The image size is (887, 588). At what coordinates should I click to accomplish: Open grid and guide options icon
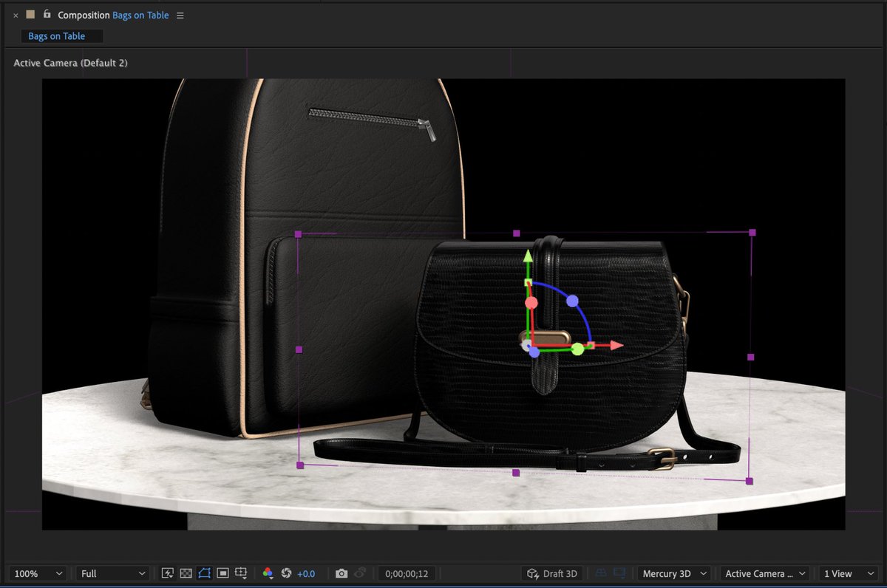coord(241,573)
